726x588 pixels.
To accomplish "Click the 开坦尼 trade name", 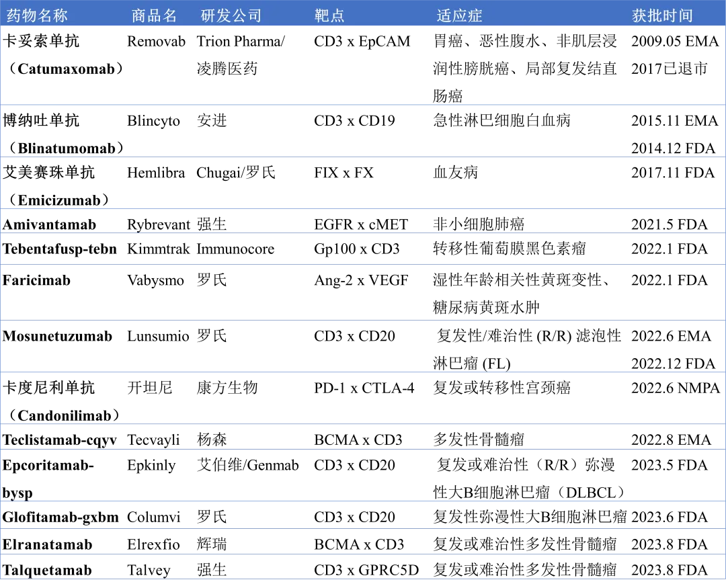I will click(x=149, y=388).
